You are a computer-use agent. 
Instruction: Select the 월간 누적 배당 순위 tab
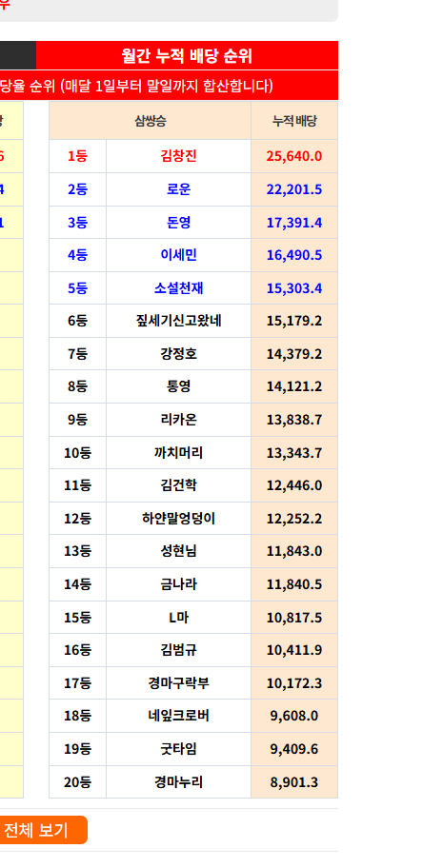pos(187,55)
